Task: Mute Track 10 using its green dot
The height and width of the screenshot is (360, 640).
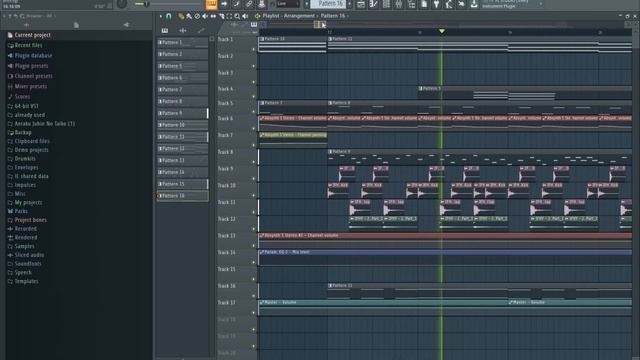Action: (x=253, y=196)
